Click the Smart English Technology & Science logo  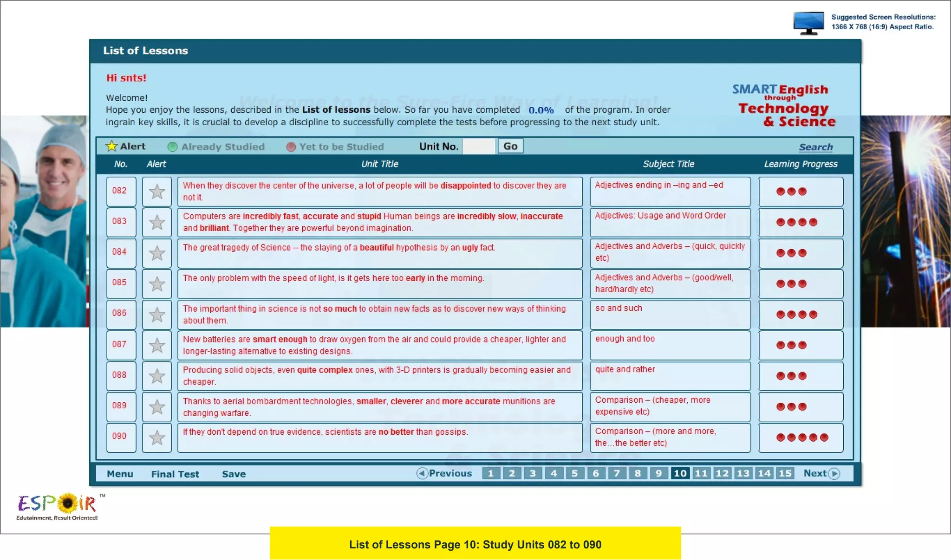784,105
